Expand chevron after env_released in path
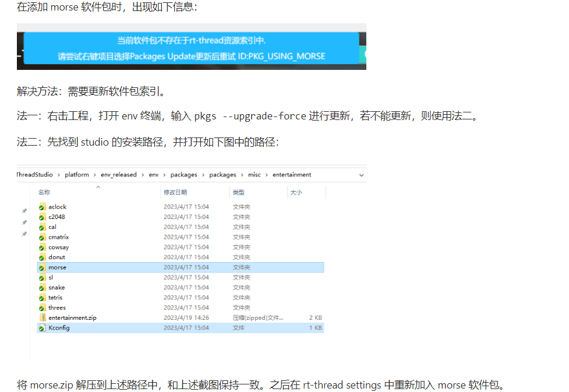The image size is (569, 392). (x=143, y=175)
